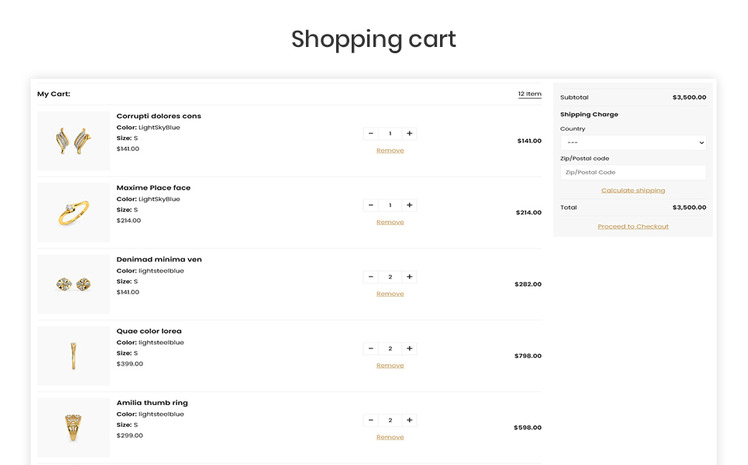The width and height of the screenshot is (748, 465).
Task: Click the quantity field of Denimad minima ven
Action: click(x=390, y=277)
